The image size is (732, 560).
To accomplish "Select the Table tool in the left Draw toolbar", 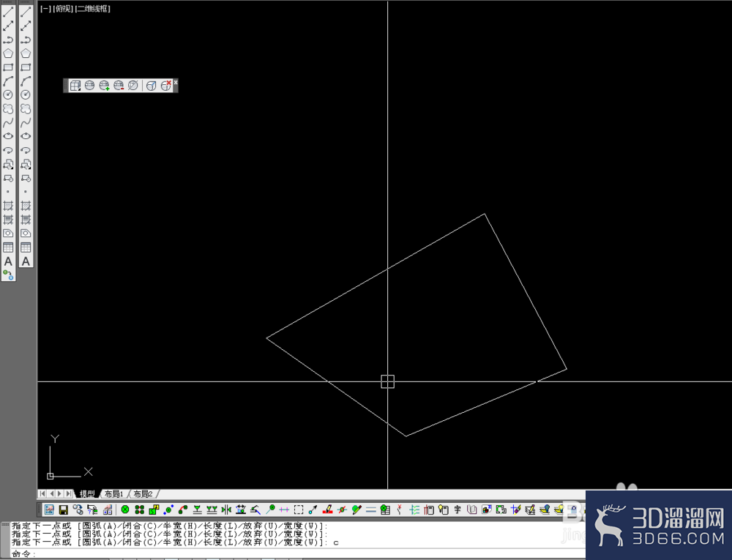I will 8,247.
